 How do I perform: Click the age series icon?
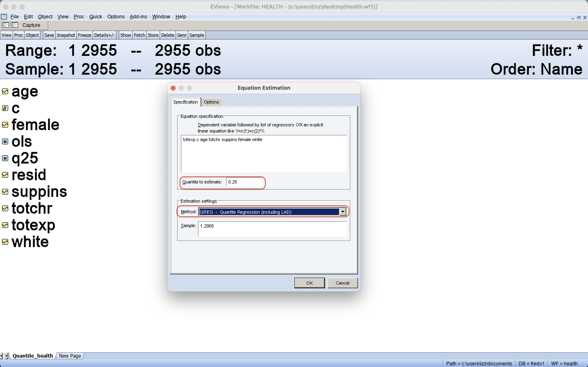tap(5, 92)
